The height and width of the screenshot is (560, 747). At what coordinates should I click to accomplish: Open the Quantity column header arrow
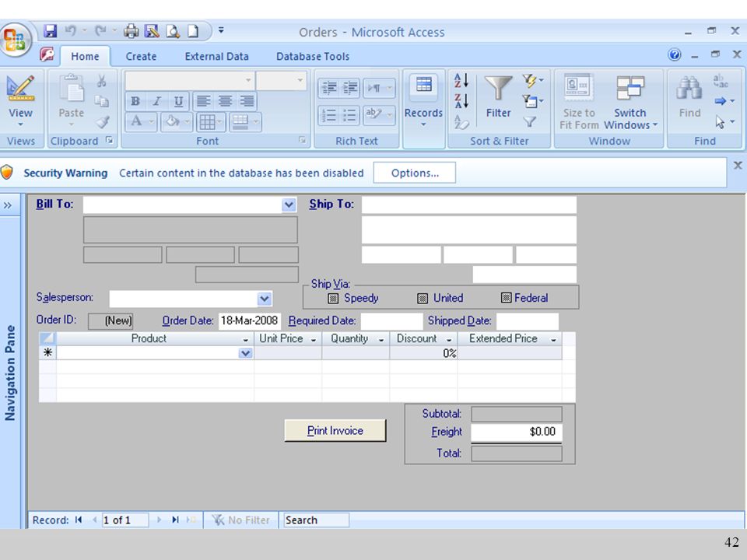381,340
